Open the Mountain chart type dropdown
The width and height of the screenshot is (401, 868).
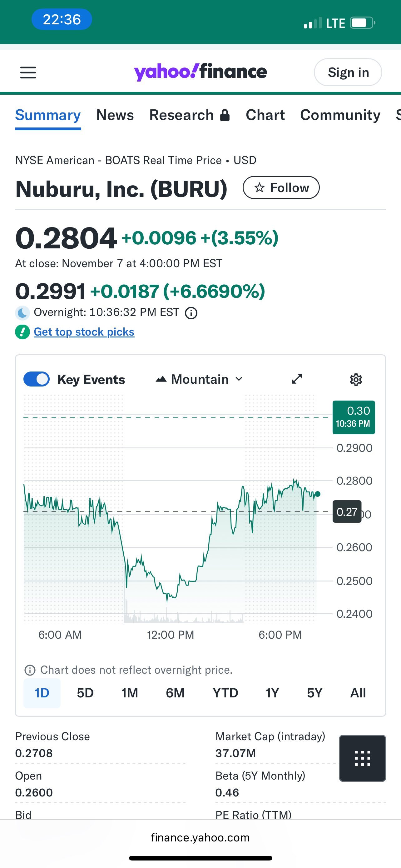199,379
